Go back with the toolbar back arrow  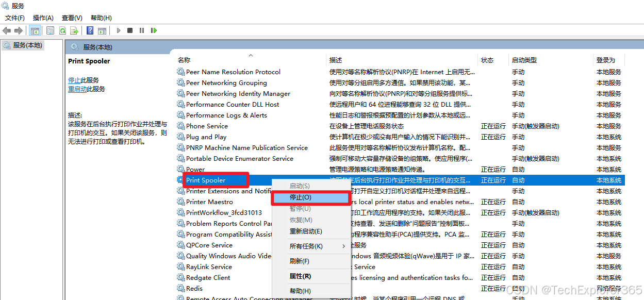[7, 30]
